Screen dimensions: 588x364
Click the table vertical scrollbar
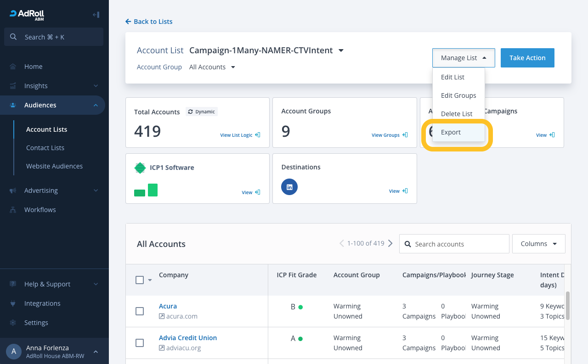tap(568, 305)
